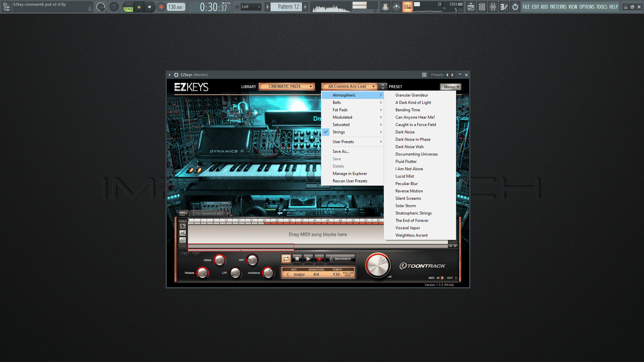Image resolution: width=644 pixels, height=362 pixels.
Task: Toggle Follow Host tempo option
Action: point(348,274)
